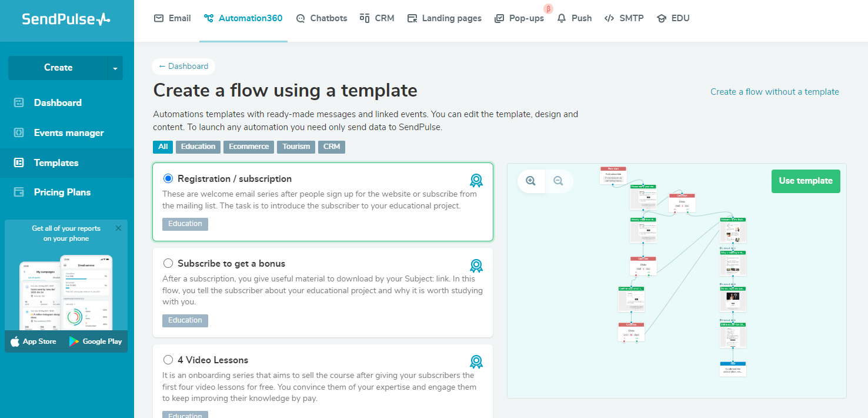The height and width of the screenshot is (418, 868).
Task: Zoom in the flow preview
Action: coord(531,181)
